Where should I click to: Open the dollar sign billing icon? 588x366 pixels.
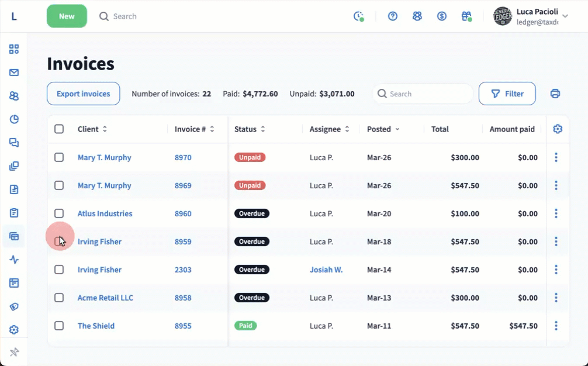coord(442,16)
